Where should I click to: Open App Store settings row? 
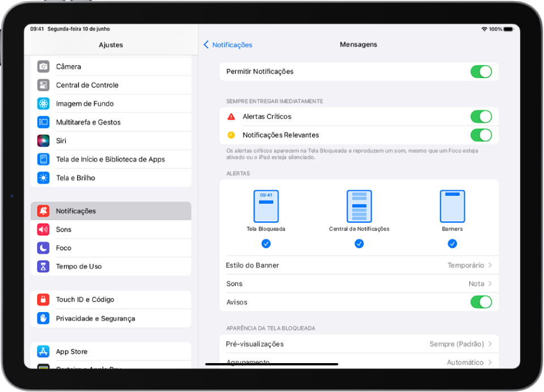[x=111, y=351]
